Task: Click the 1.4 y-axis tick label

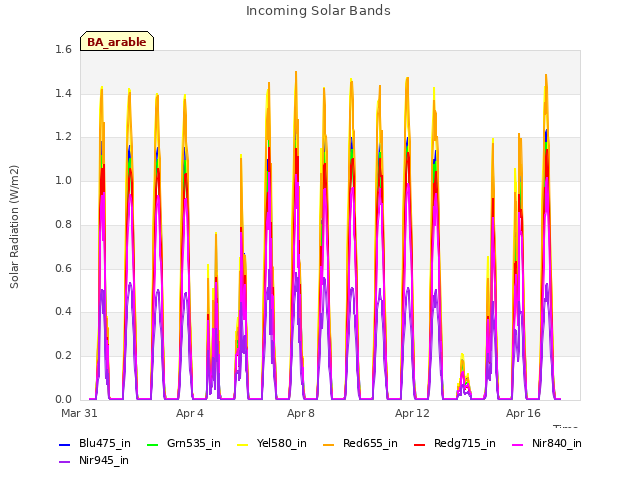Action: click(63, 93)
